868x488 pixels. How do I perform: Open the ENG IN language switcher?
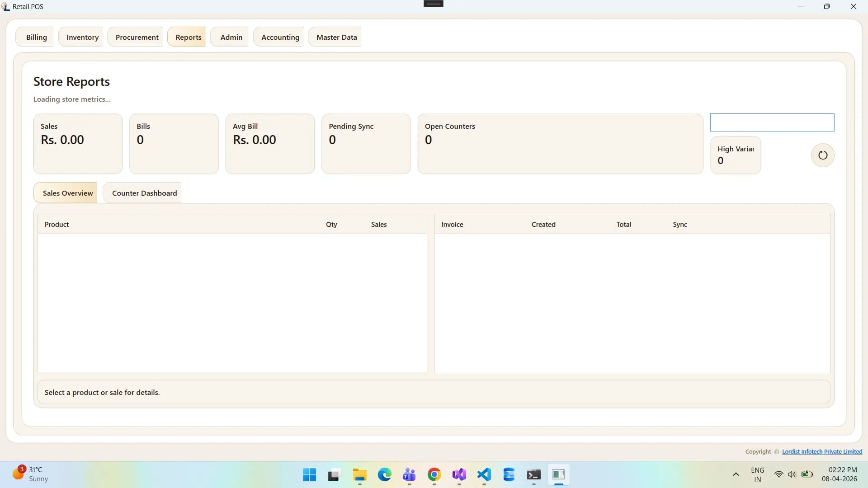click(757, 474)
